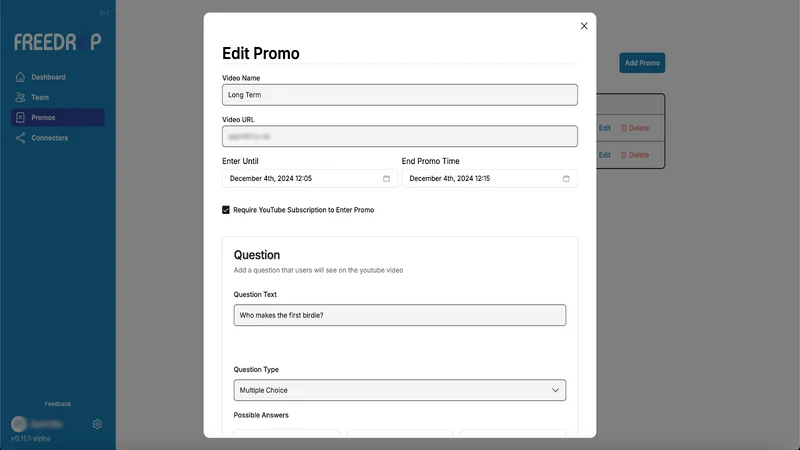
Task: Close the Edit Promo dialog
Action: point(584,26)
